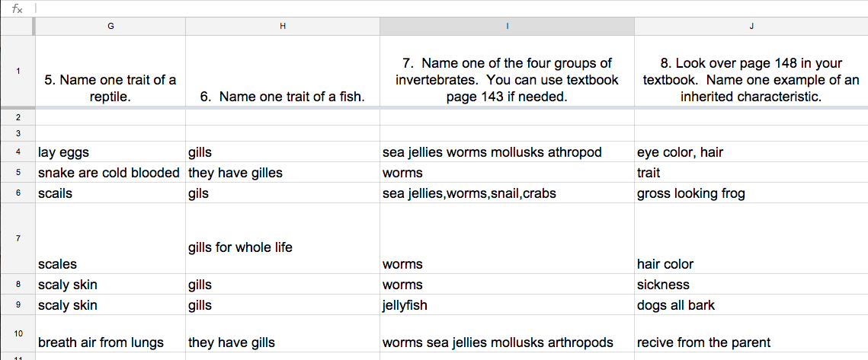Select row 7 header
Screen dimensions: 868x360
coord(18,238)
